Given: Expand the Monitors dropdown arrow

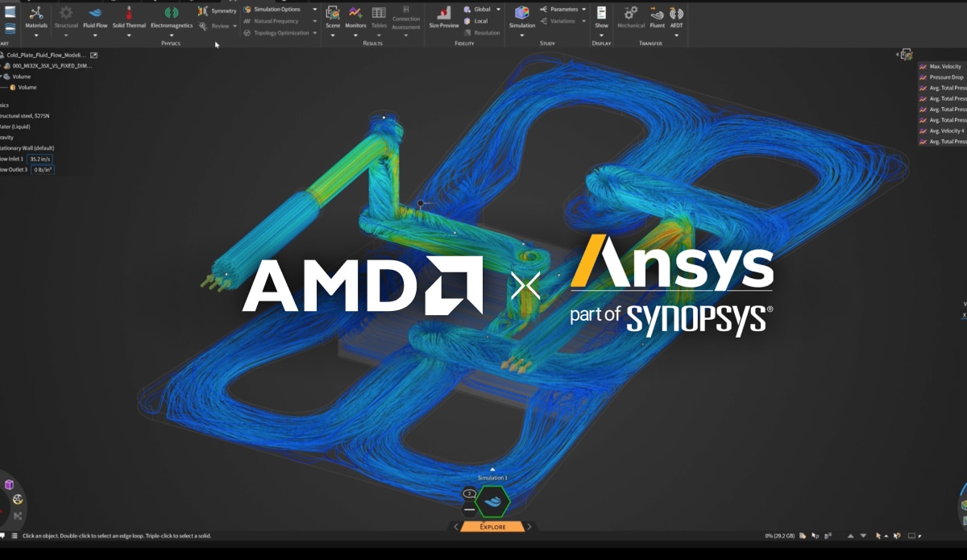Looking at the screenshot, I should pos(355,35).
